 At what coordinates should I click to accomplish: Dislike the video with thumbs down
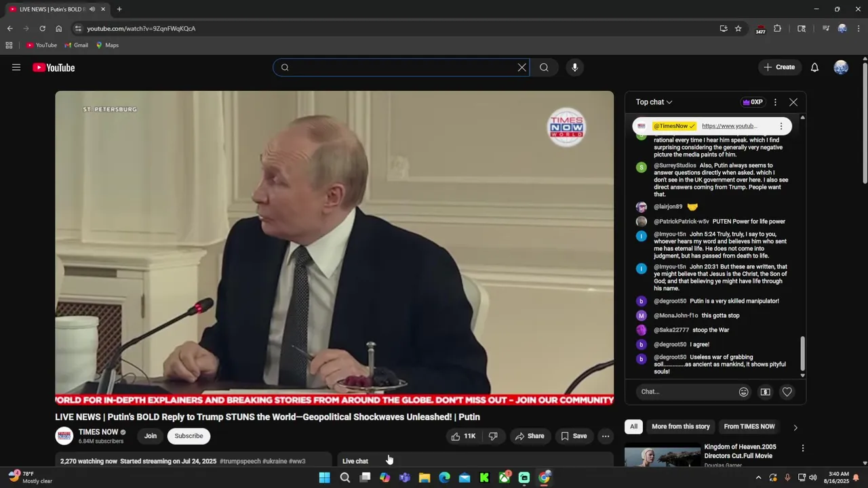(494, 436)
